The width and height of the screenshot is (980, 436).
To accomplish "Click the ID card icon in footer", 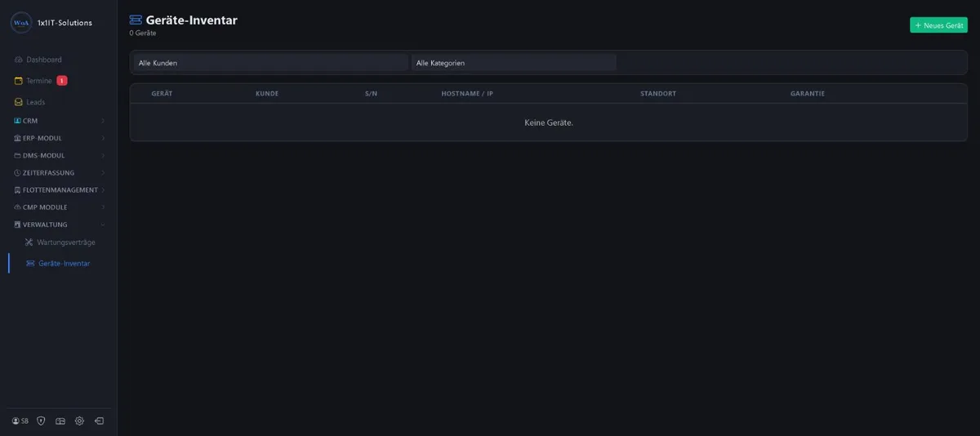I will click(60, 421).
